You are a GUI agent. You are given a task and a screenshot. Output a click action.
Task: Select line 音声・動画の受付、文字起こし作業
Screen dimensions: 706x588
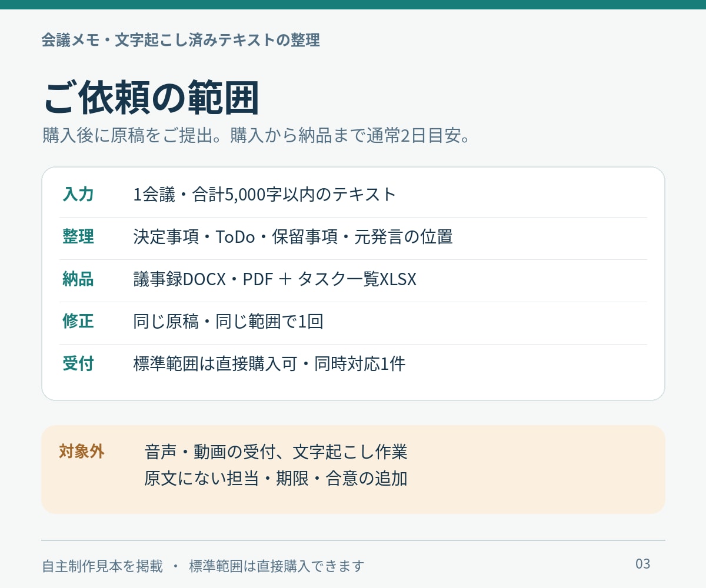click(276, 452)
